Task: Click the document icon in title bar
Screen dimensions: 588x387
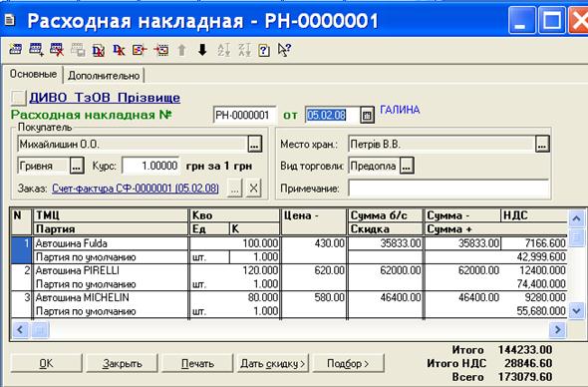Action: pos(9,20)
